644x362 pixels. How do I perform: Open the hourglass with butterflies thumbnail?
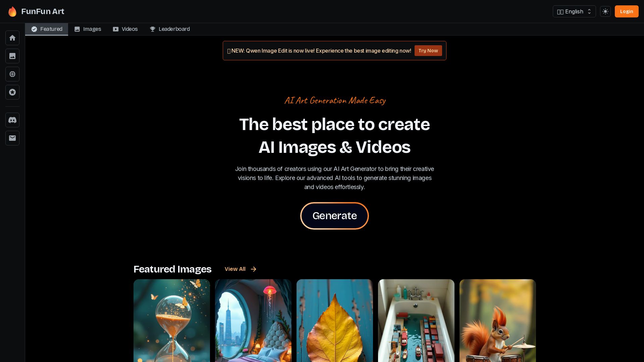coord(172,320)
